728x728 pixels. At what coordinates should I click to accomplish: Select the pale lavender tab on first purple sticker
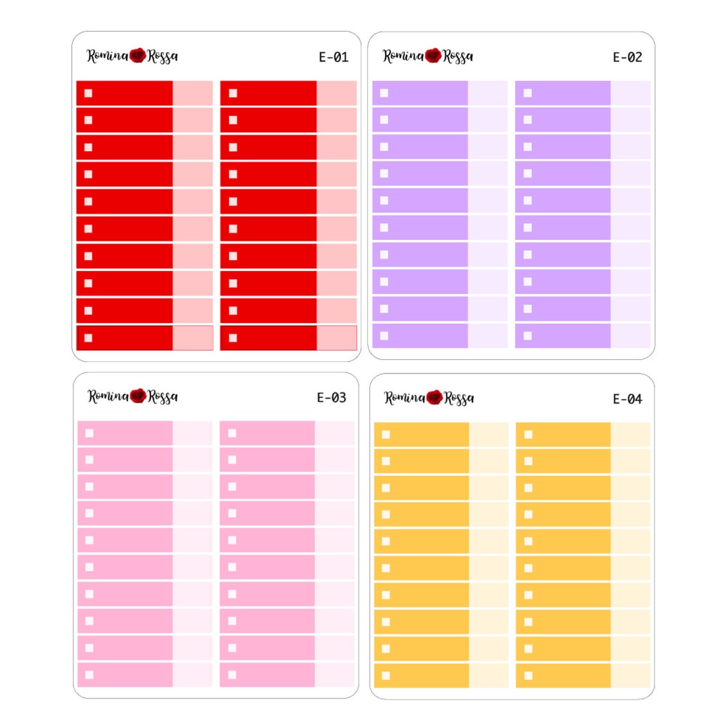point(488,93)
